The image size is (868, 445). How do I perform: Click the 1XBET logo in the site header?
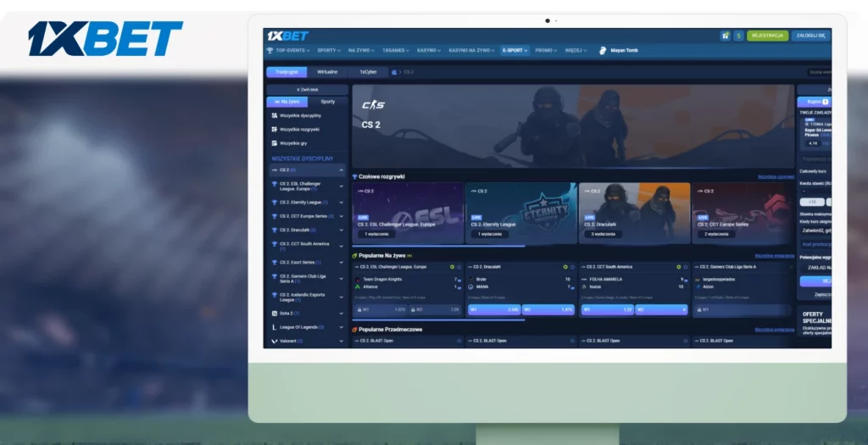(x=288, y=36)
